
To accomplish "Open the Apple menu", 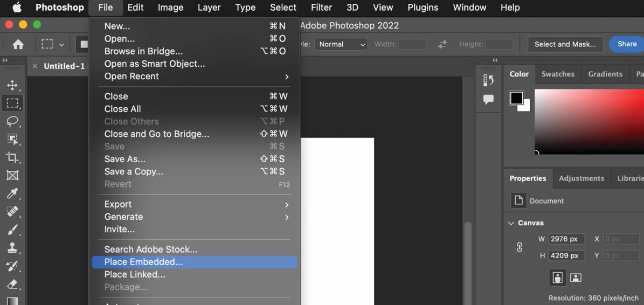I will pyautogui.click(x=17, y=8).
